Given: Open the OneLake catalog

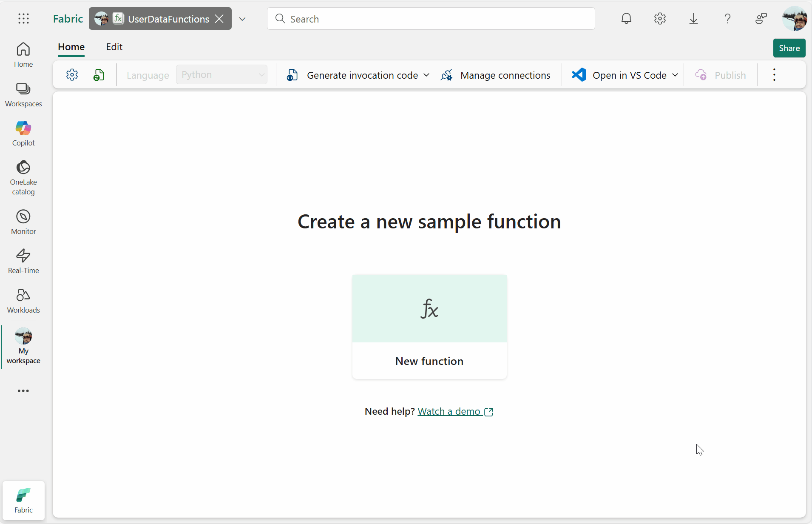Looking at the screenshot, I should pyautogui.click(x=23, y=177).
